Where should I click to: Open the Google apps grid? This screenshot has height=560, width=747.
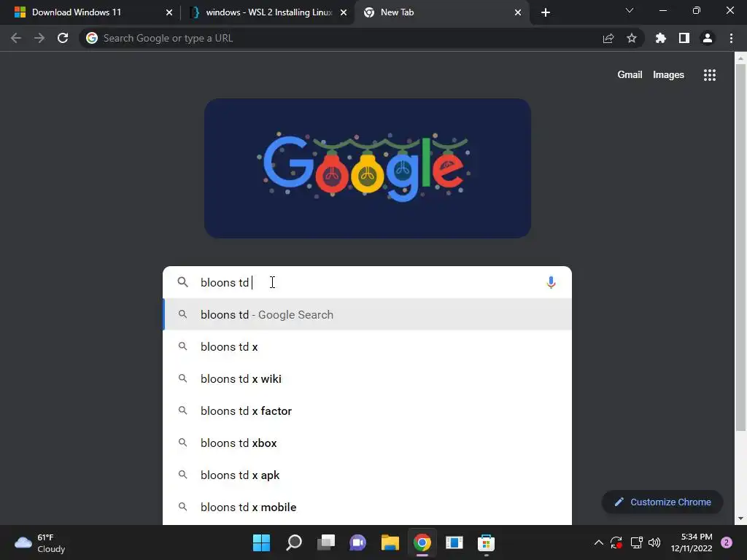[710, 75]
